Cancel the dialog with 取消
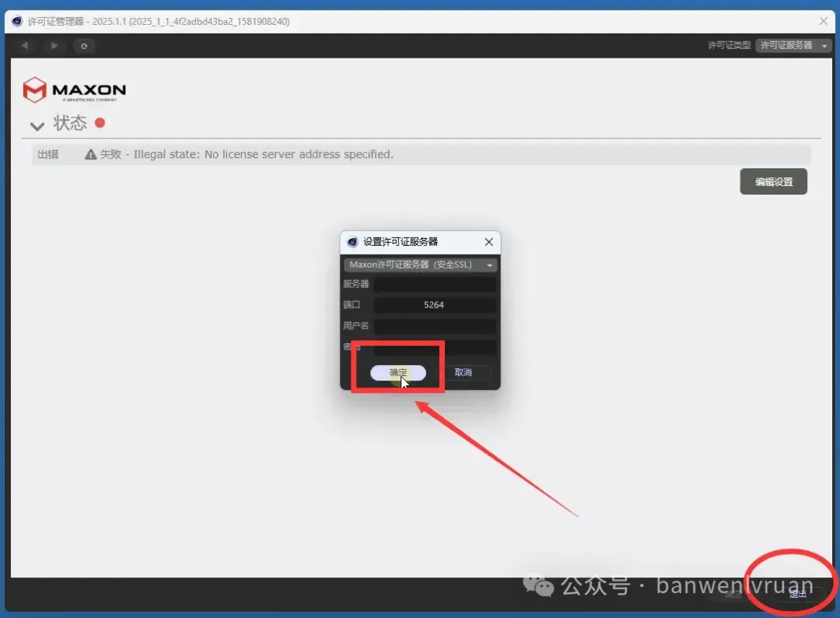840x618 pixels. pos(464,373)
